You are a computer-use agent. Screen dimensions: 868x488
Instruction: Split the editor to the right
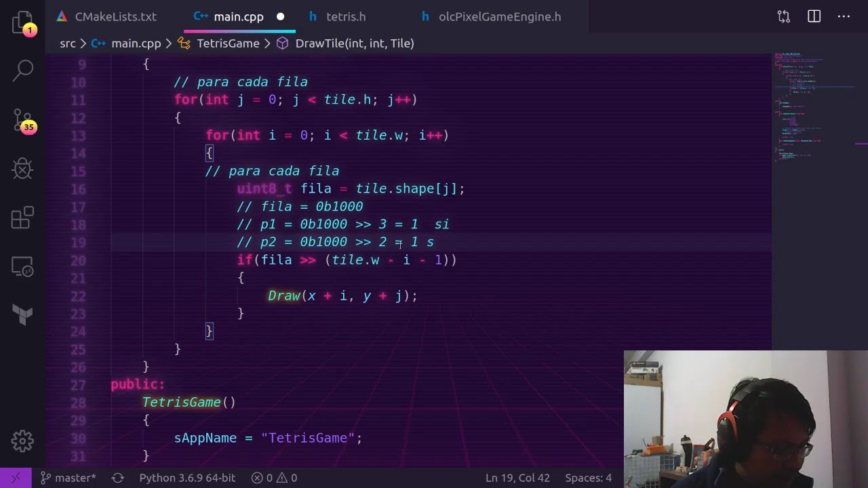(x=814, y=16)
